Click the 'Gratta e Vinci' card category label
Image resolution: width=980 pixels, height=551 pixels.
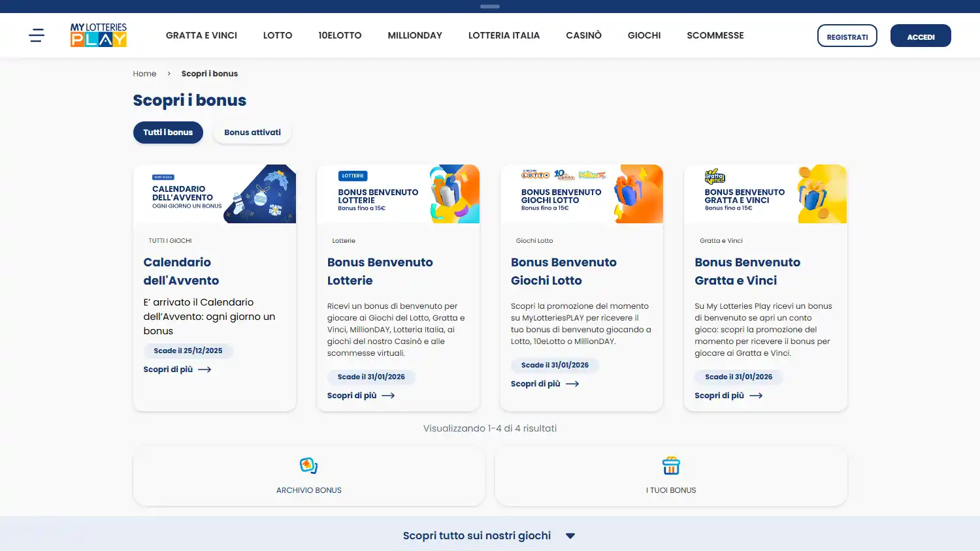point(721,241)
